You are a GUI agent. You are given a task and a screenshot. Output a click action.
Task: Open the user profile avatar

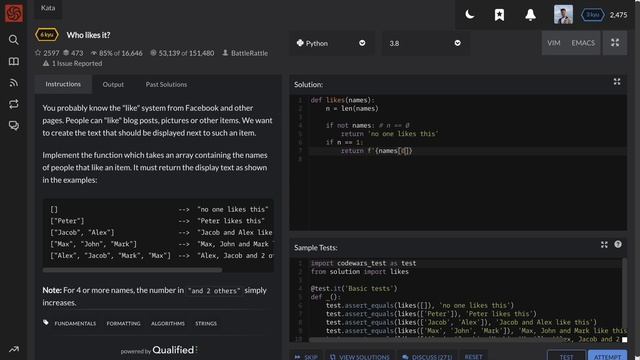[x=563, y=15]
